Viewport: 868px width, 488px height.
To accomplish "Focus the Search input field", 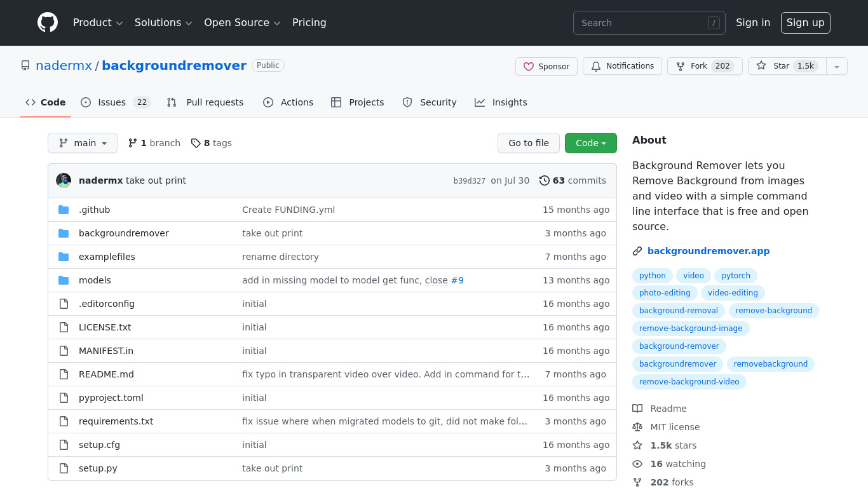I will tap(649, 23).
